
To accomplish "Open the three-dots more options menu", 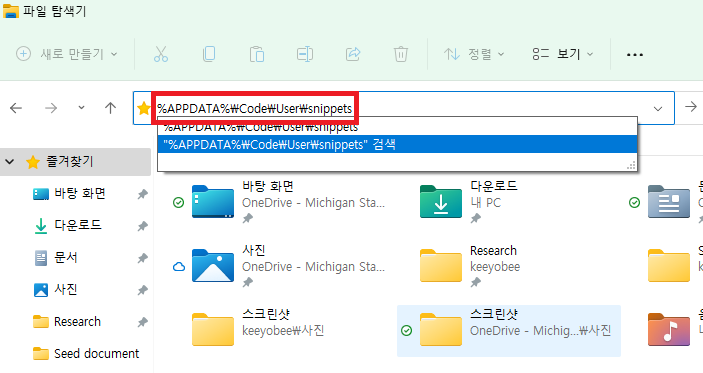I will click(x=635, y=55).
